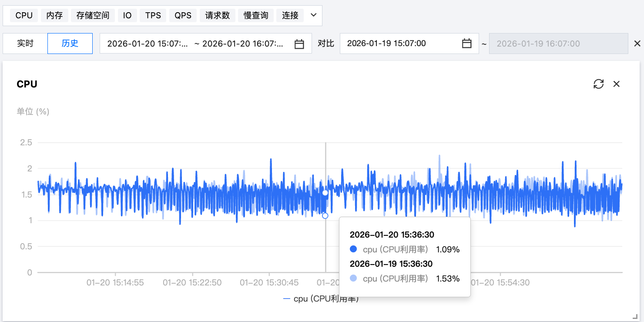Select the CPU metric tag
Viewport: 644px width, 322px height.
coord(24,16)
